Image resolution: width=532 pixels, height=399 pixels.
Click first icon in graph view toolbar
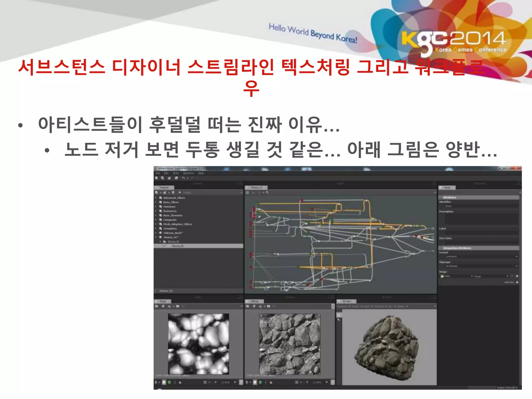point(248,192)
